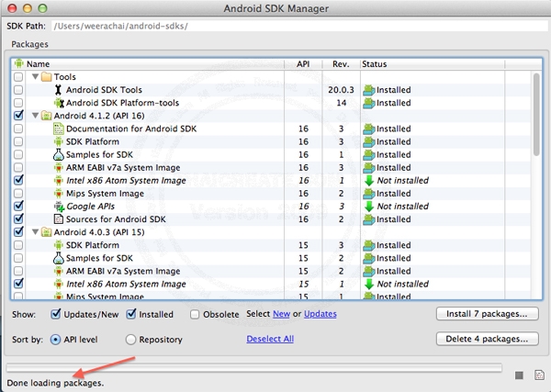The image size is (551, 392).
Task: Click the Sources for Android SDK icon
Action: point(59,219)
